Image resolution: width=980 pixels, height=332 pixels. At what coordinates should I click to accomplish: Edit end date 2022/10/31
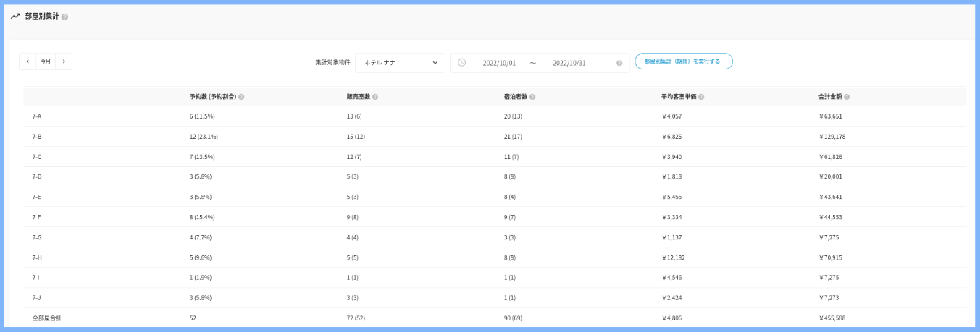coord(569,63)
